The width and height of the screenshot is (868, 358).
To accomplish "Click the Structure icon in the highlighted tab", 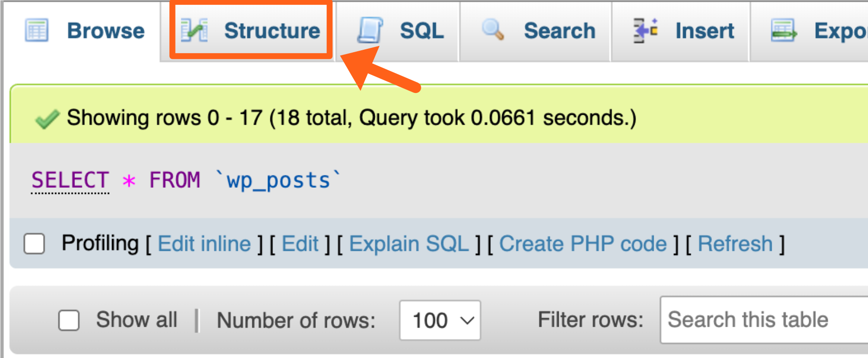I will (x=195, y=29).
